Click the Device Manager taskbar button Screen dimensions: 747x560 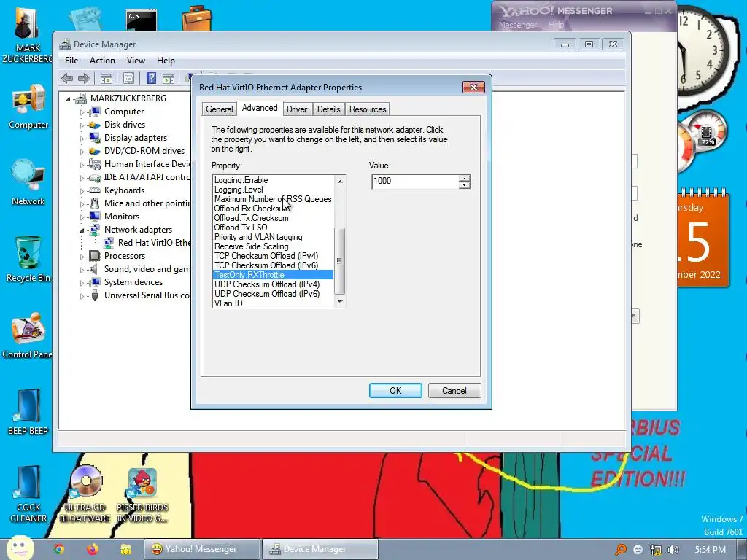[320, 549]
